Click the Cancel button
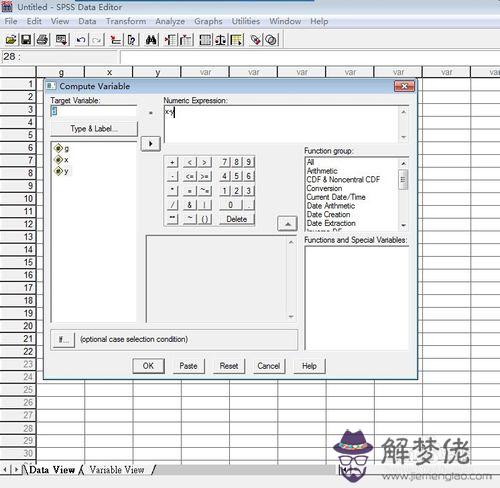Viewport: 500px width, 488px height. pos(269,366)
